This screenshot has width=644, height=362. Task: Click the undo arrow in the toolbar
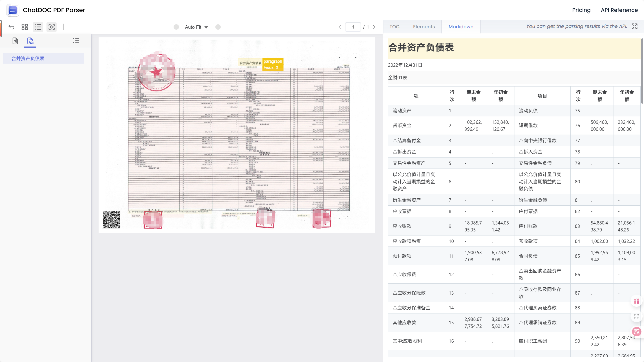click(x=11, y=27)
